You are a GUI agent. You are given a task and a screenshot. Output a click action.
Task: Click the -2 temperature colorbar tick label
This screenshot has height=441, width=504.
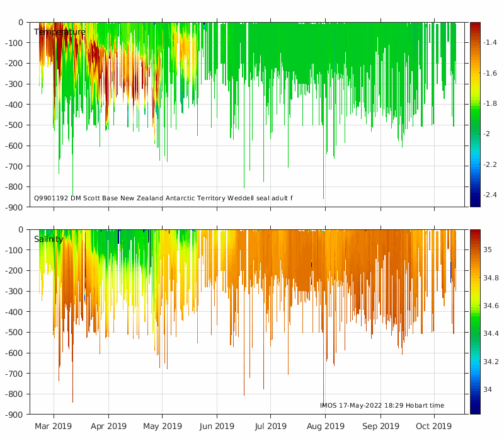pos(486,134)
